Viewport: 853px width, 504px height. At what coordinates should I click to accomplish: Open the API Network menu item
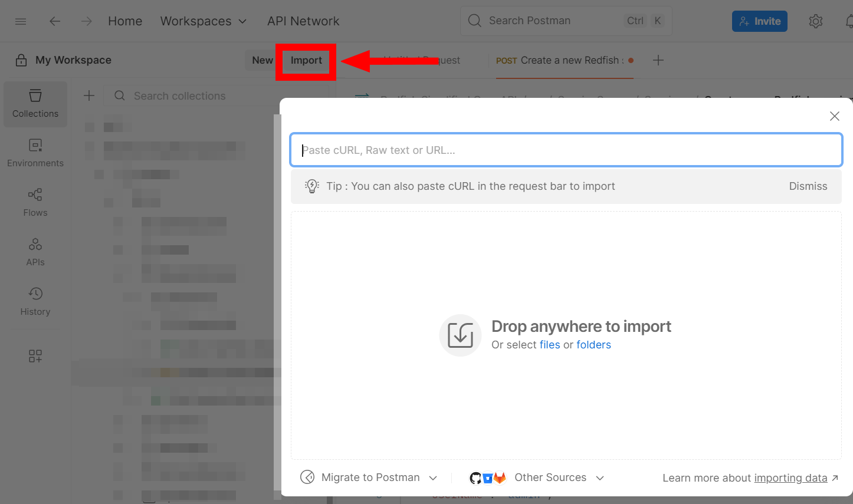pyautogui.click(x=303, y=21)
